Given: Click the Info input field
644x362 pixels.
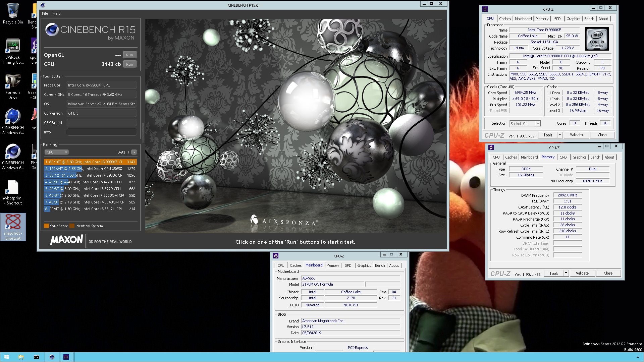Looking at the screenshot, I should tap(102, 132).
